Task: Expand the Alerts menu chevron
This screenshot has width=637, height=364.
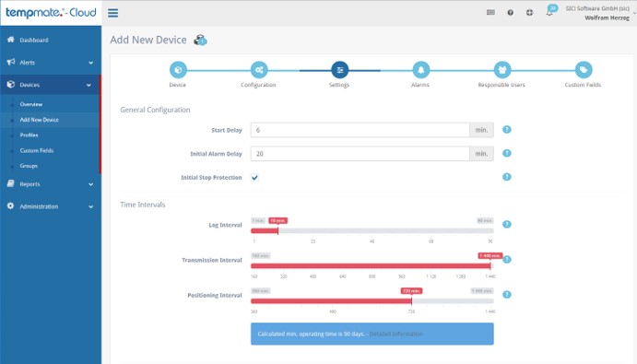Action: 90,63
